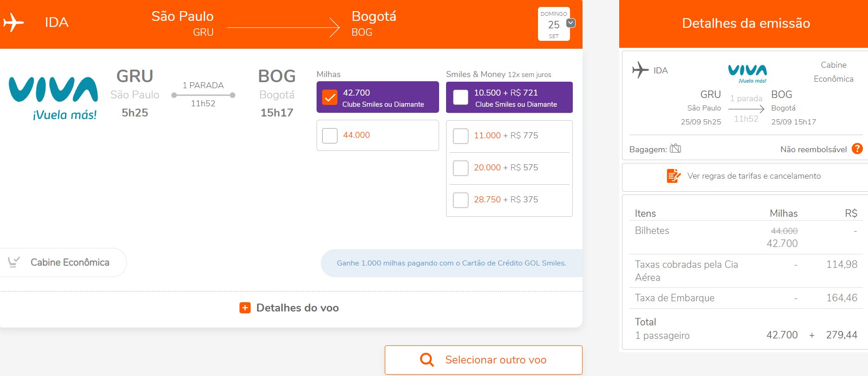
Task: Check the 10.500 + R$ 721 option
Action: tap(460, 97)
